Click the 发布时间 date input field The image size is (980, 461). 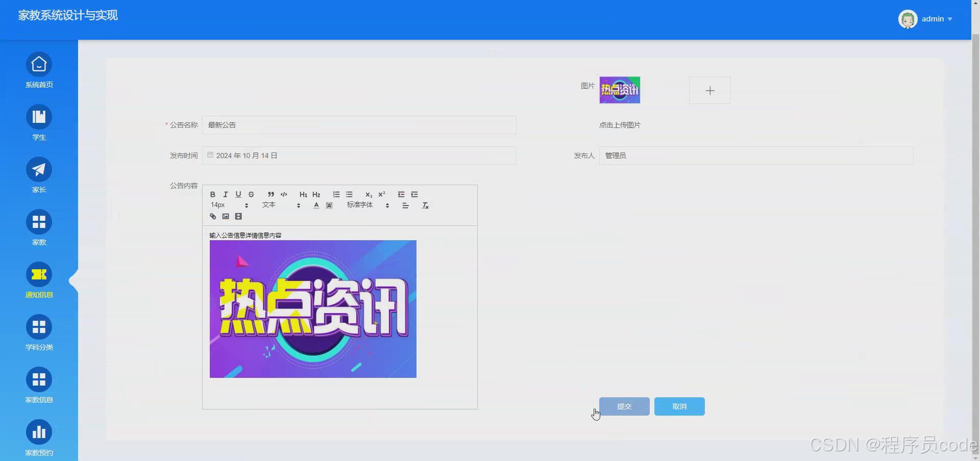click(357, 156)
